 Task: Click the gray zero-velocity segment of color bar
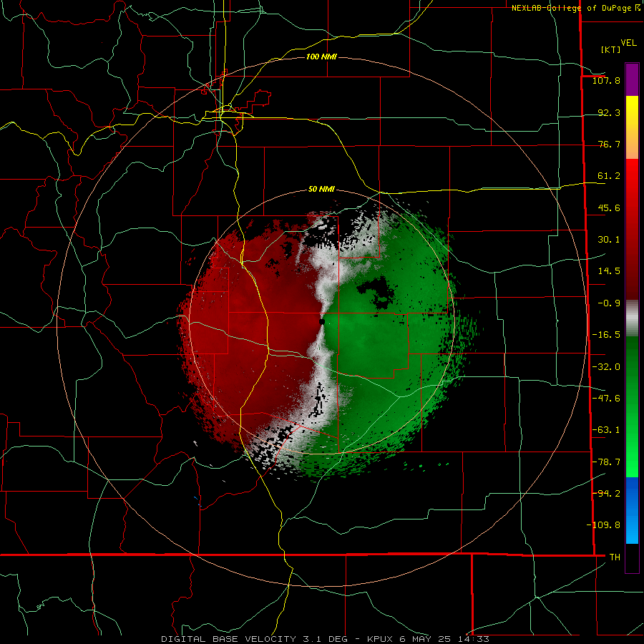tap(632, 318)
